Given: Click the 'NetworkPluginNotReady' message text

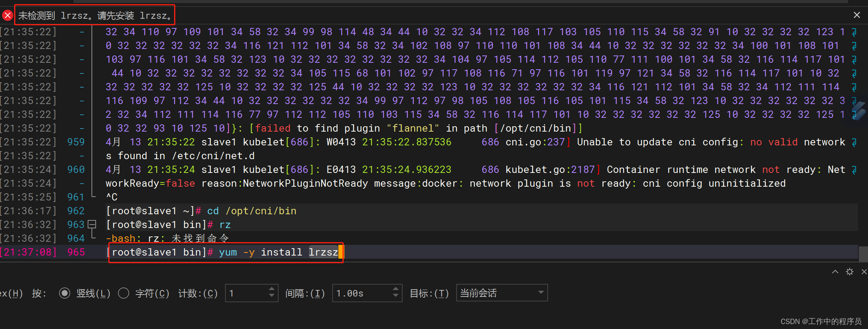Looking at the screenshot, I should tap(305, 183).
